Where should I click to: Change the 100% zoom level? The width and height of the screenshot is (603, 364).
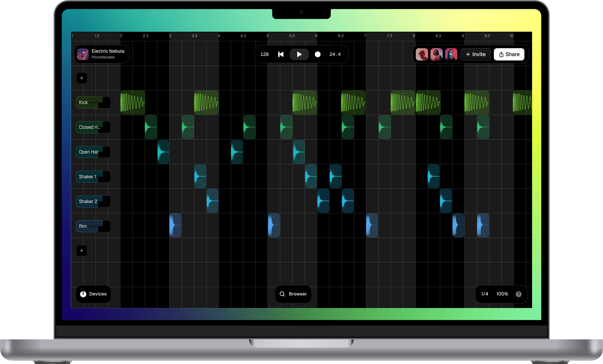click(502, 294)
